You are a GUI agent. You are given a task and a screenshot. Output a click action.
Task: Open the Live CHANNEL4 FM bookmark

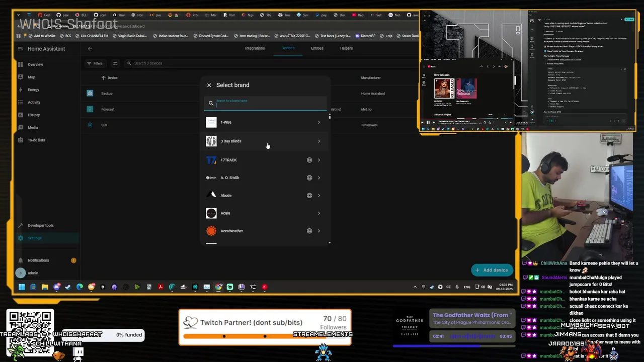coord(92,36)
